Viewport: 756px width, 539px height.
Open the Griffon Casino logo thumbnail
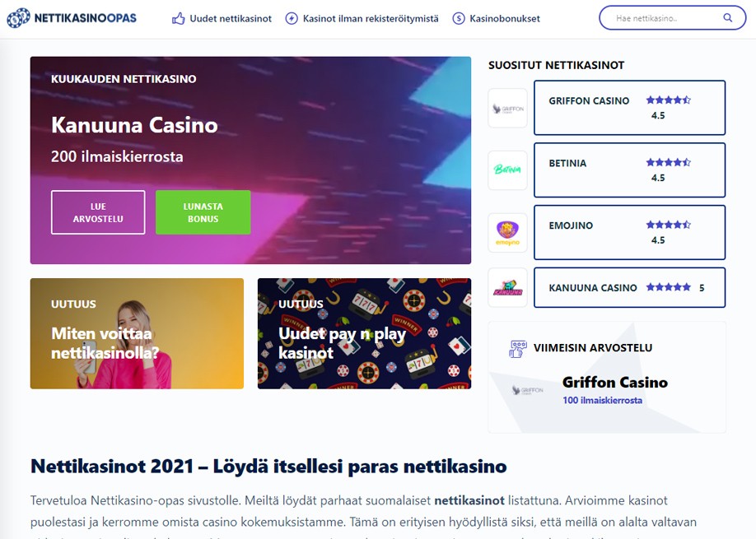tap(507, 108)
